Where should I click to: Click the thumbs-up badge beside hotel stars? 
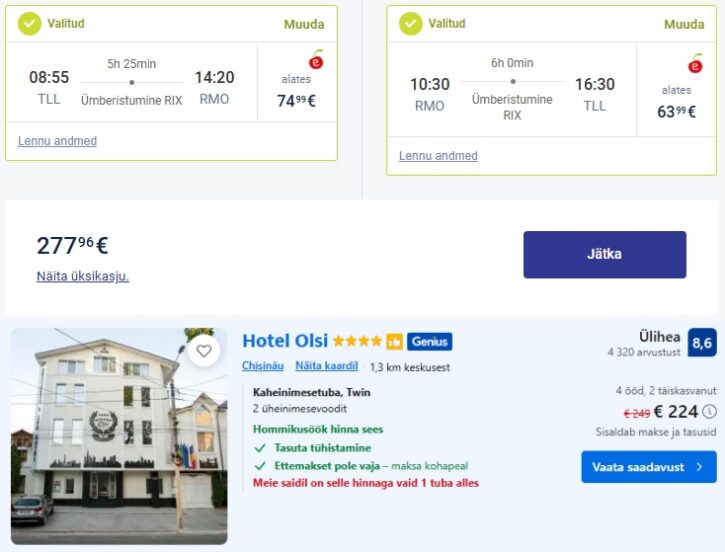click(x=394, y=342)
